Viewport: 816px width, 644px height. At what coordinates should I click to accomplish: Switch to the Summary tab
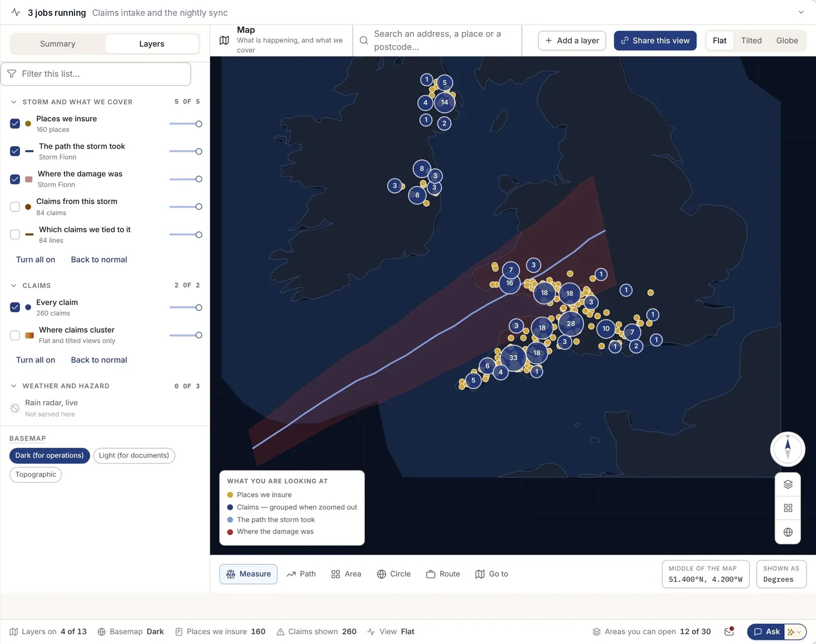coord(58,44)
